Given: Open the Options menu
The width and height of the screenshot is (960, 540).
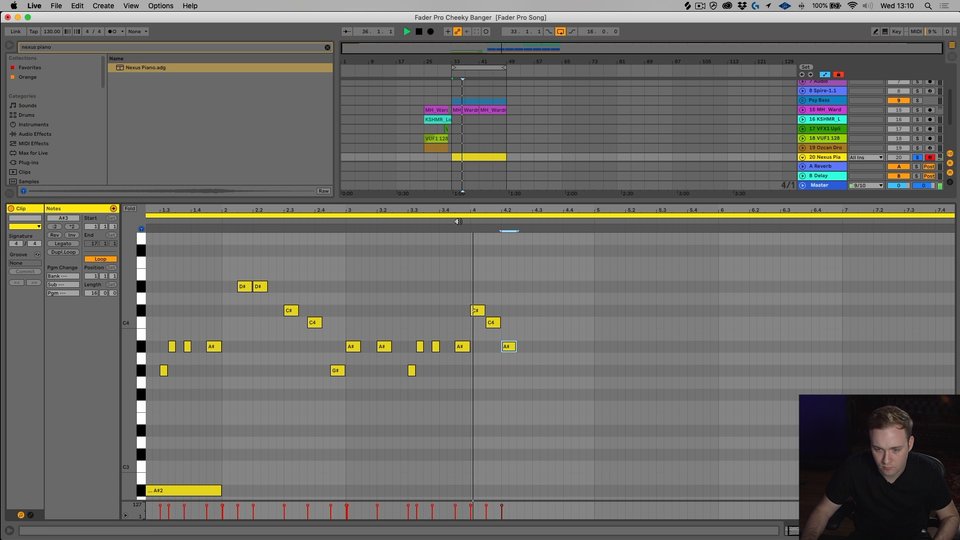Looking at the screenshot, I should click(160, 6).
